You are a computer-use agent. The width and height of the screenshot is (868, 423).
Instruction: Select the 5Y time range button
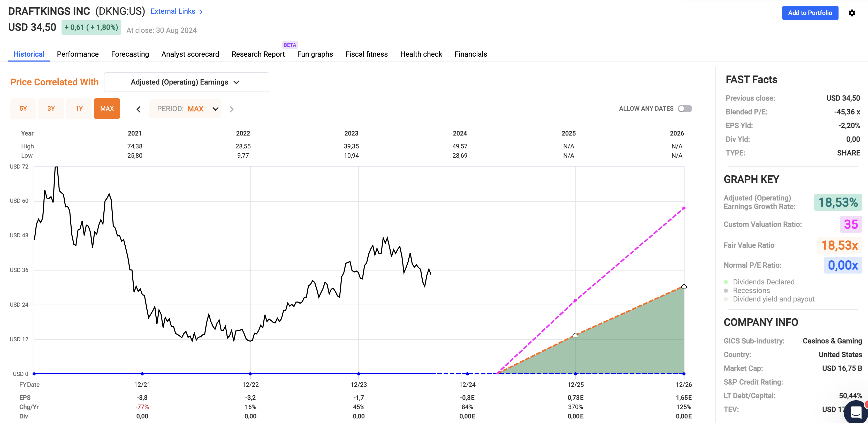click(x=23, y=109)
